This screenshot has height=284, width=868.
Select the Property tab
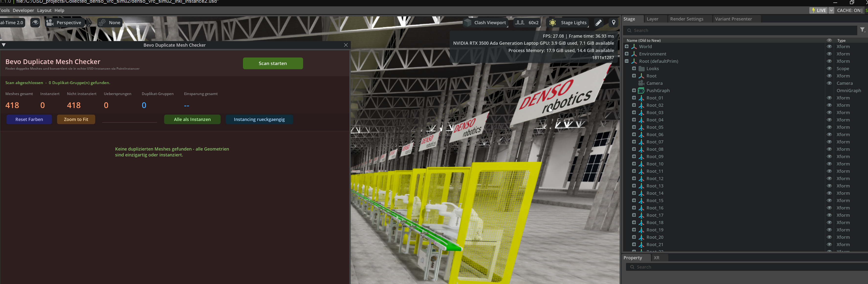click(x=633, y=258)
